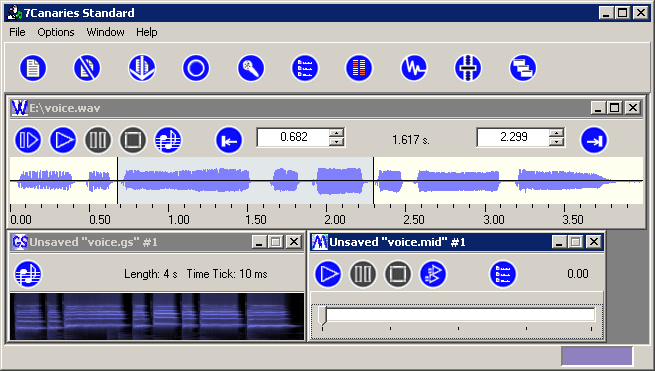655x371 pixels.
Task: Play the voice.wav selection
Action: (x=28, y=140)
